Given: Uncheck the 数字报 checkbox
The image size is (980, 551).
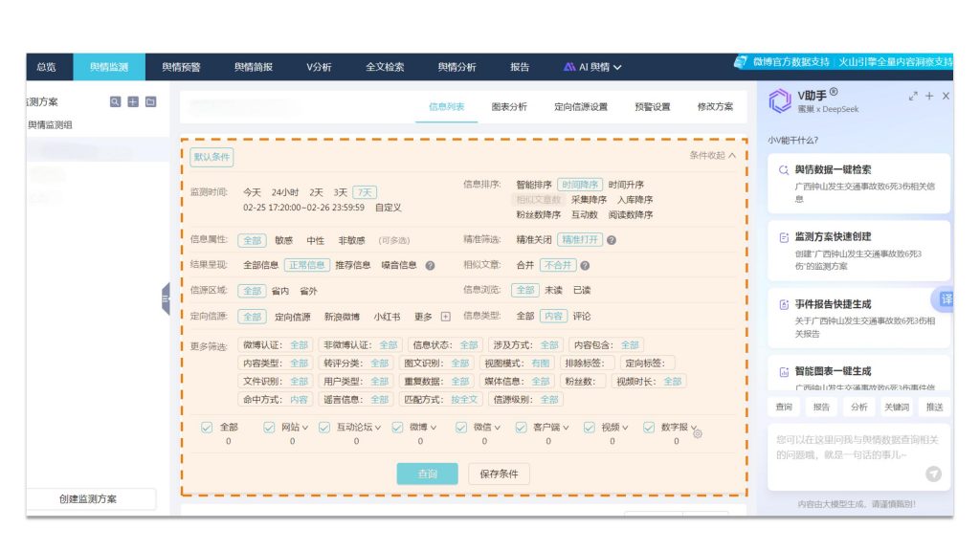Looking at the screenshot, I should [x=649, y=428].
